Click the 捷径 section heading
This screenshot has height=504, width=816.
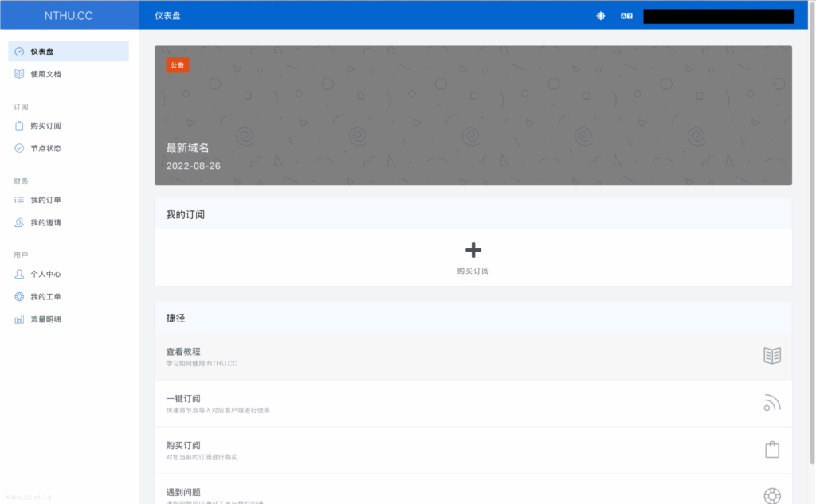tap(175, 318)
